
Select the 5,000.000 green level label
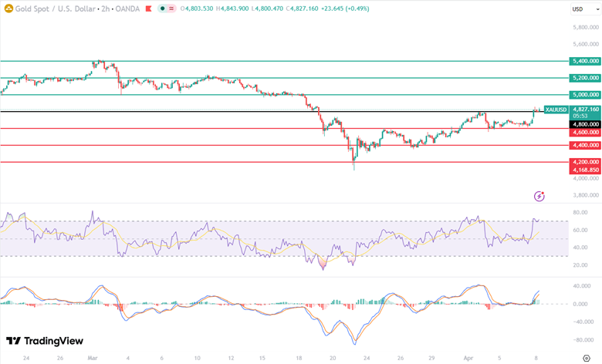point(584,95)
